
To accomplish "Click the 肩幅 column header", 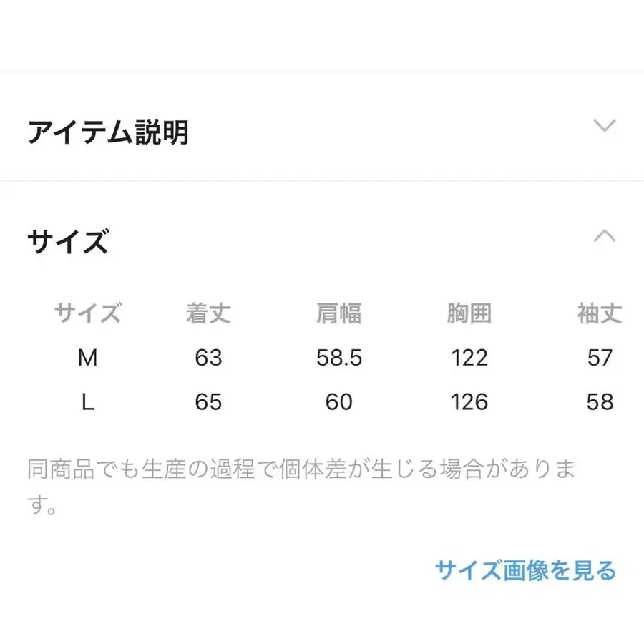I will pos(340,313).
